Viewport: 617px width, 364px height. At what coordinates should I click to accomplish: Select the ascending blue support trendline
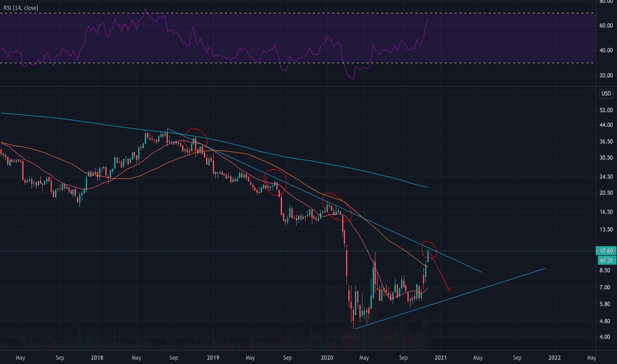click(450, 298)
